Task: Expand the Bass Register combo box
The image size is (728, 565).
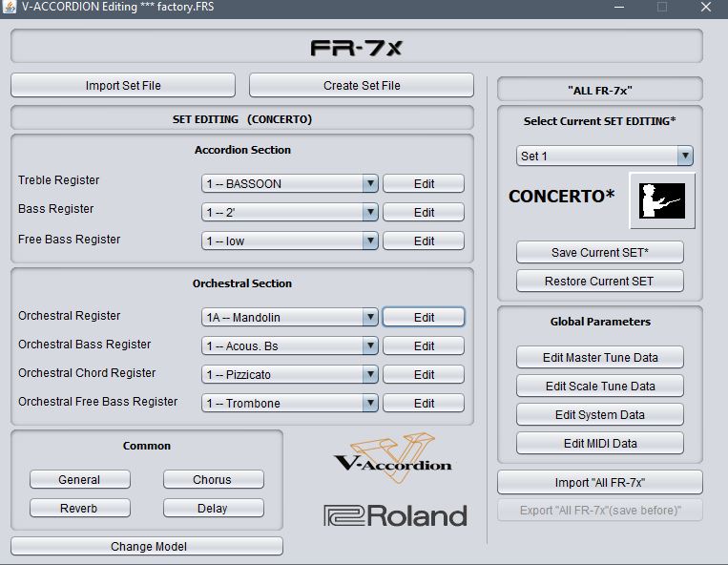Action: coord(290,212)
